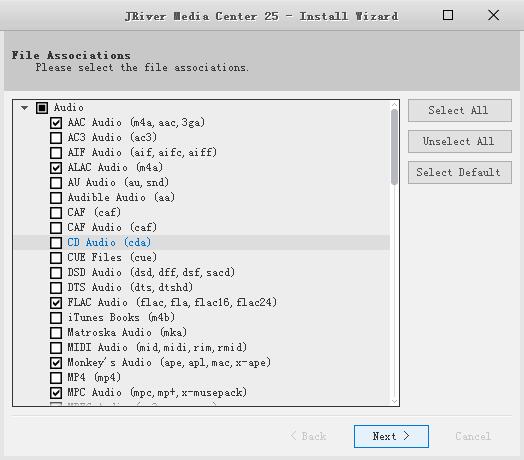Enable Matroska Audio (mka) checkbox

tap(56, 333)
